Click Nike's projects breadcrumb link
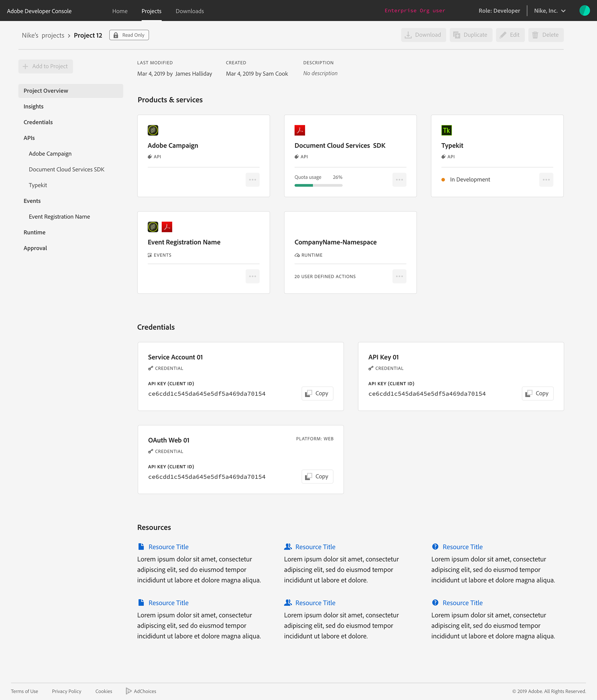597x700 pixels. [43, 35]
